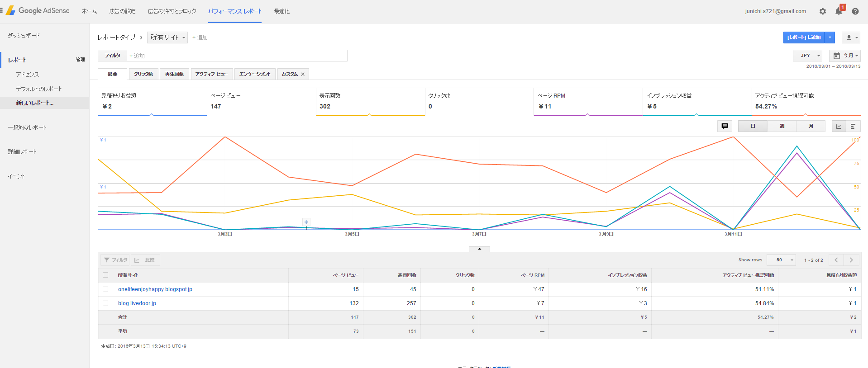Open the settings gear icon
The width and height of the screenshot is (868, 368).
pyautogui.click(x=823, y=11)
